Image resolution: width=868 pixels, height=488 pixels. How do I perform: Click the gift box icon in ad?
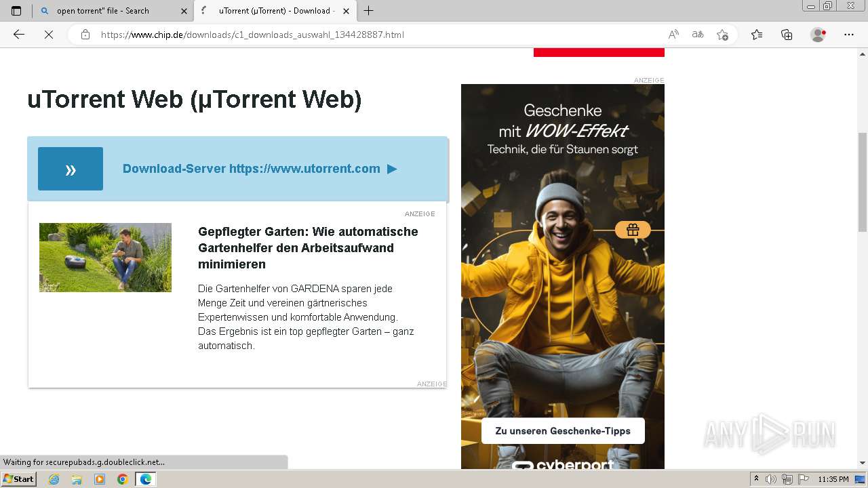633,230
